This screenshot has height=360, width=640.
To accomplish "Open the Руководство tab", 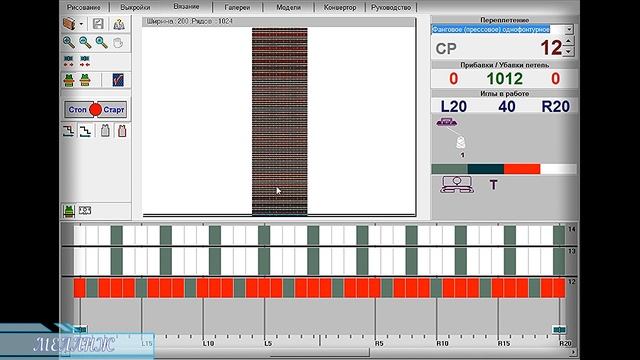I will pos(391,7).
